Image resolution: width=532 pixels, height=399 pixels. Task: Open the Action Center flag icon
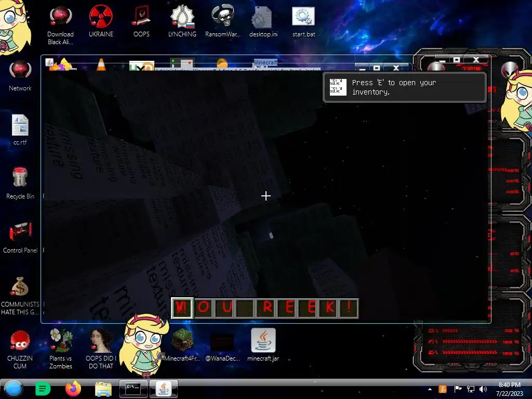(458, 389)
